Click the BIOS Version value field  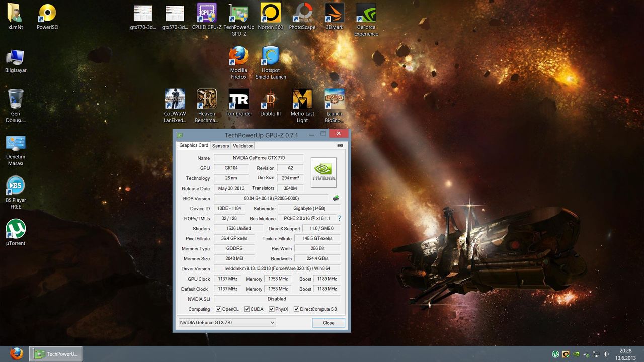click(x=271, y=198)
